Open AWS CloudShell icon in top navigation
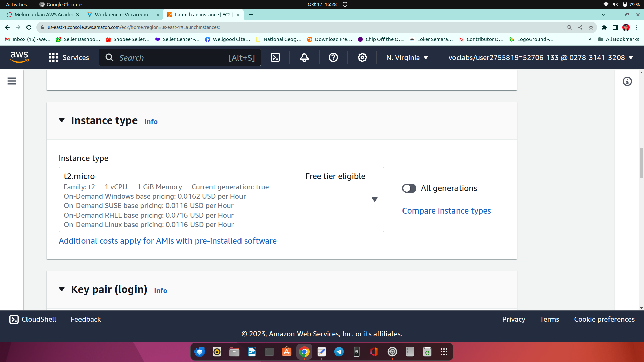The height and width of the screenshot is (362, 644). click(x=275, y=57)
